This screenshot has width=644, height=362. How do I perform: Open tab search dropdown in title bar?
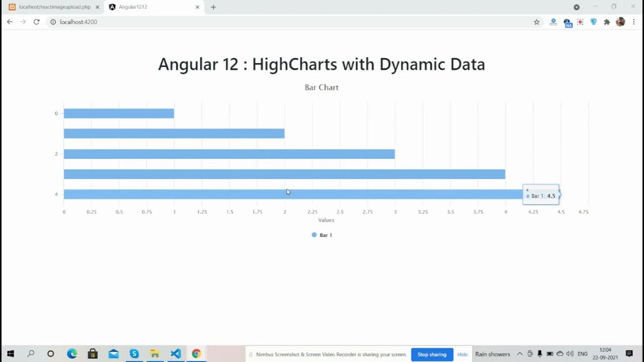point(577,7)
